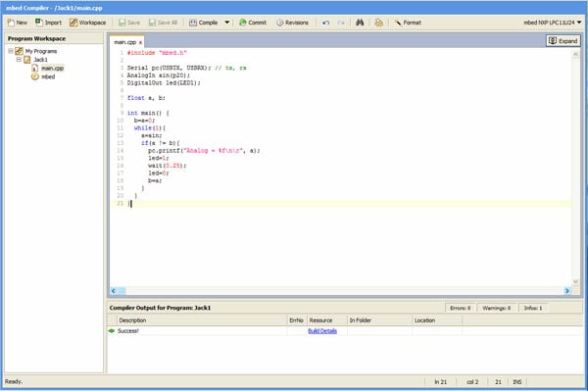588x391 pixels.
Task: Sort by the Description column header
Action: tap(202, 320)
